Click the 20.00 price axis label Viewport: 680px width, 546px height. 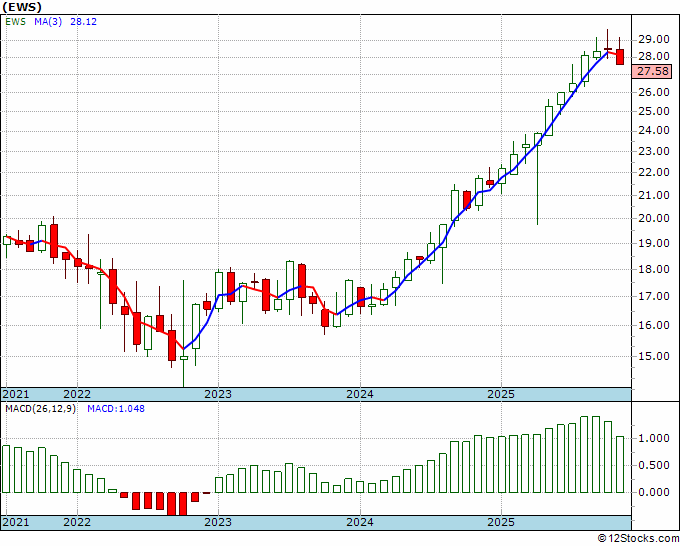pyautogui.click(x=654, y=218)
